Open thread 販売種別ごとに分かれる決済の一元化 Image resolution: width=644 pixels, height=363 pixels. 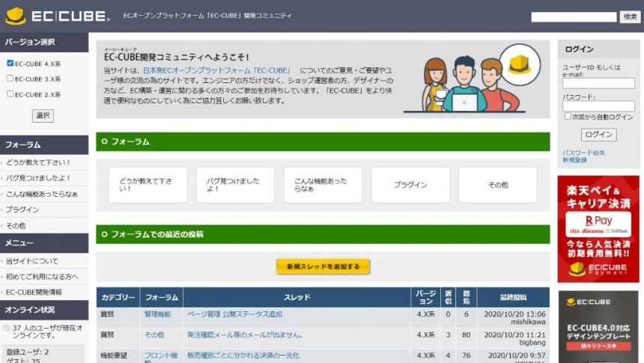pyautogui.click(x=243, y=356)
